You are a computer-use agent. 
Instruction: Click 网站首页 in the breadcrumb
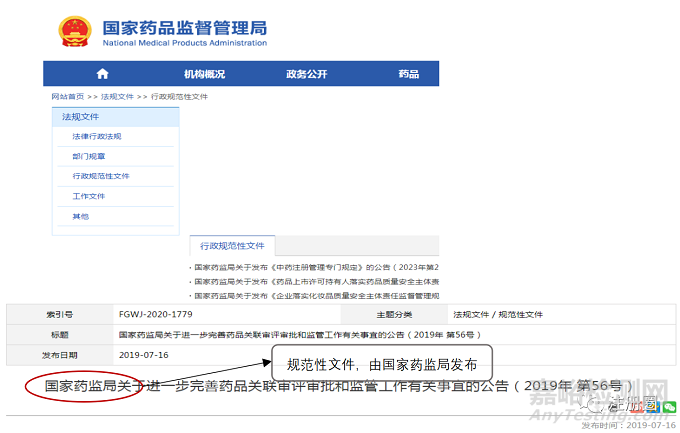tap(68, 96)
